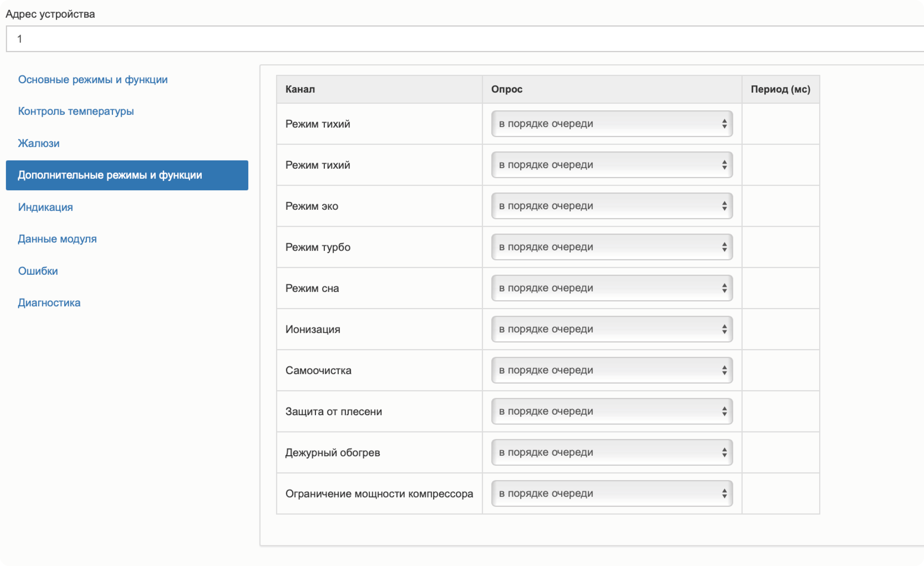The image size is (924, 566).
Task: Click the Период (мс) column header
Action: 780,89
